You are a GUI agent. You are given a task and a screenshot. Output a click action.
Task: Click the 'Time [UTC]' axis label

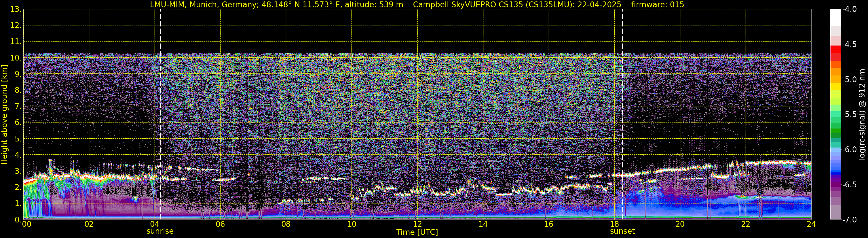(x=417, y=232)
